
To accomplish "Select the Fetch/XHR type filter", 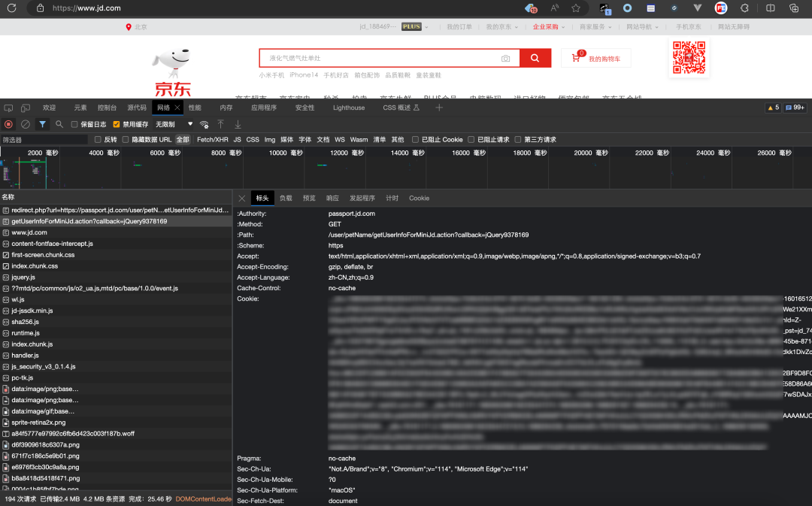I will point(212,139).
